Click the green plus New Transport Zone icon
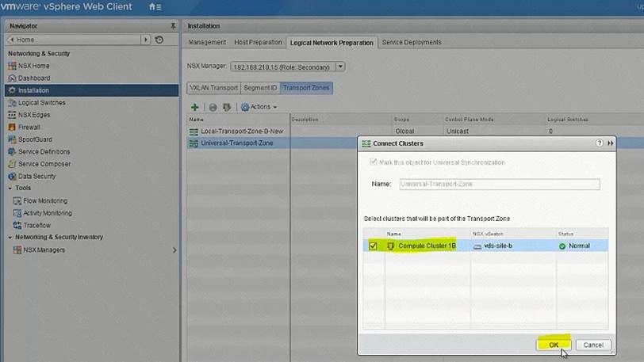 [x=195, y=107]
